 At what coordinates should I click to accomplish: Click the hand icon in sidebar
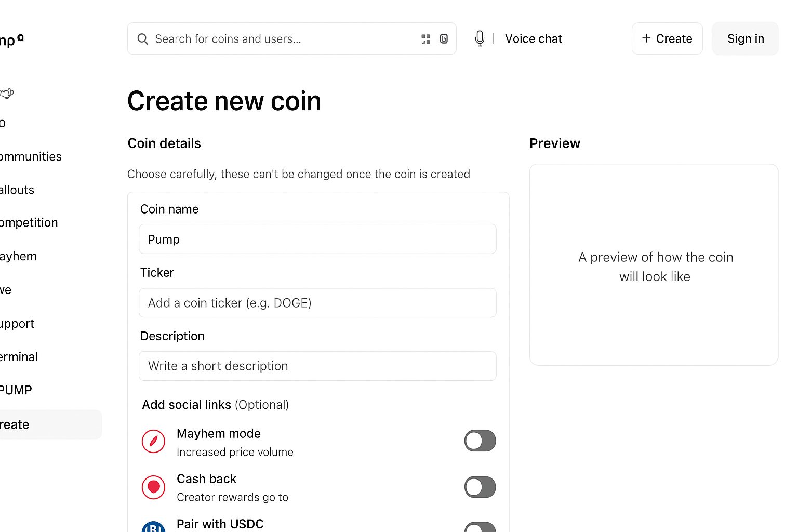[x=7, y=94]
